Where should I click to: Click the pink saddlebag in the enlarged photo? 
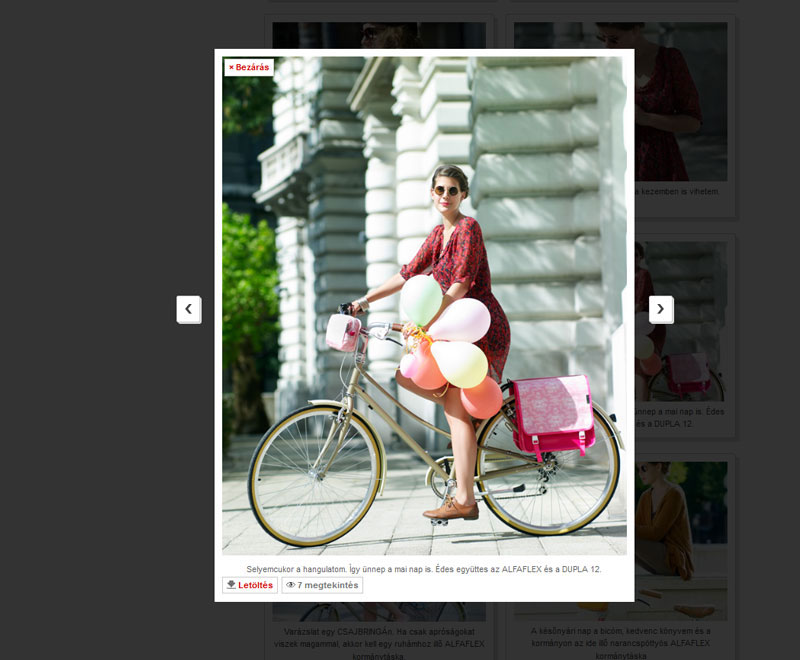(552, 415)
